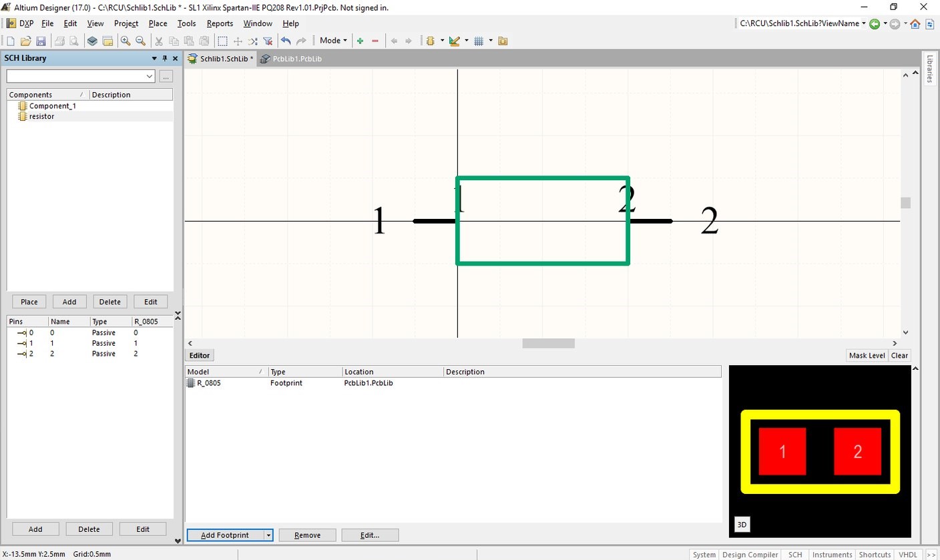The height and width of the screenshot is (560, 940).
Task: Open the File menu
Action: point(47,23)
